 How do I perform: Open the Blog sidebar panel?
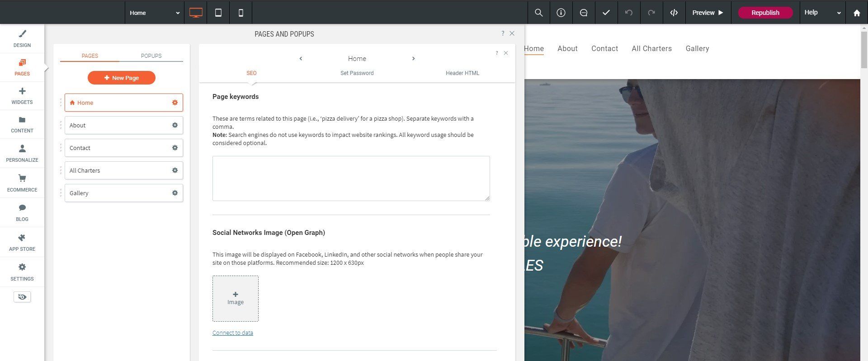22,212
